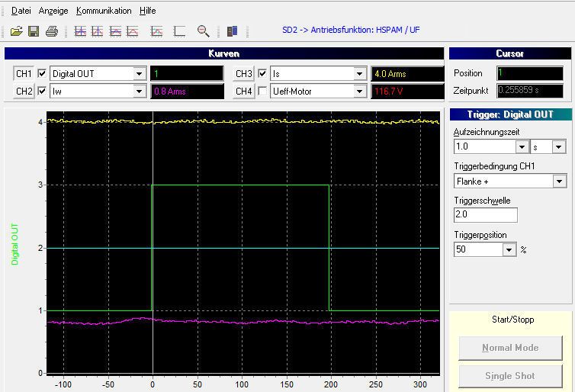Click the CH4 value '116.7 V'
Screen dimensions: 575x392
click(x=407, y=91)
